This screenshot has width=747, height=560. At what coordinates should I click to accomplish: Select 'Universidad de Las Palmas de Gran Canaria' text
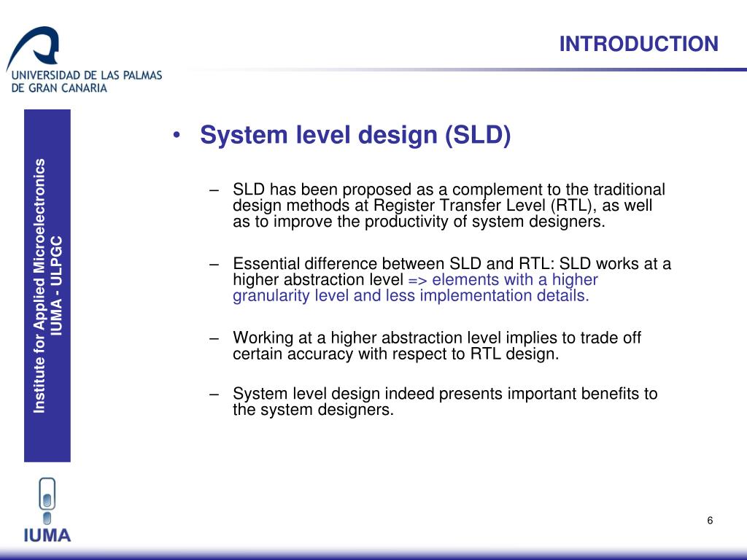click(x=86, y=82)
